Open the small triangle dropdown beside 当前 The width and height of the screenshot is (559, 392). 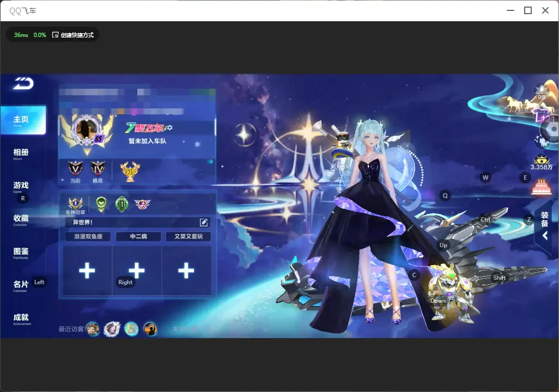pos(63,180)
